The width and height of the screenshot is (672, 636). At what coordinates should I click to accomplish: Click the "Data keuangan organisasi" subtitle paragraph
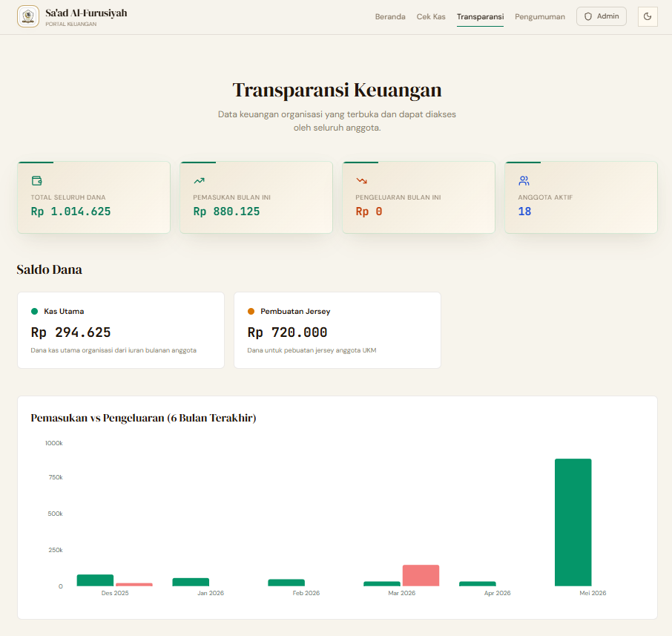[337, 121]
